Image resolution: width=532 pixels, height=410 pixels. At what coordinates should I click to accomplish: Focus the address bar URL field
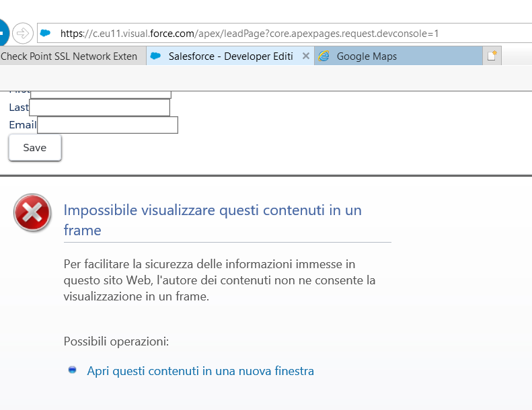(269, 33)
